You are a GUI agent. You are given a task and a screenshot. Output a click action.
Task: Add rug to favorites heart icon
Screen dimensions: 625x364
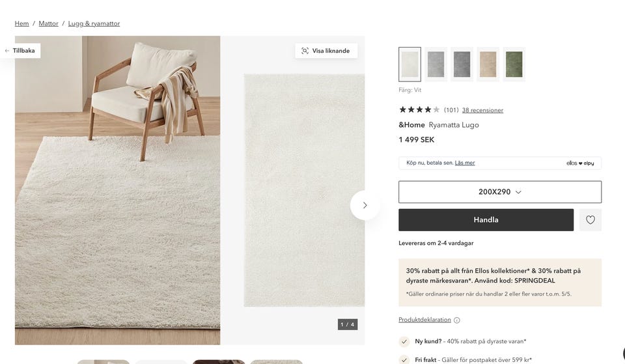point(590,219)
